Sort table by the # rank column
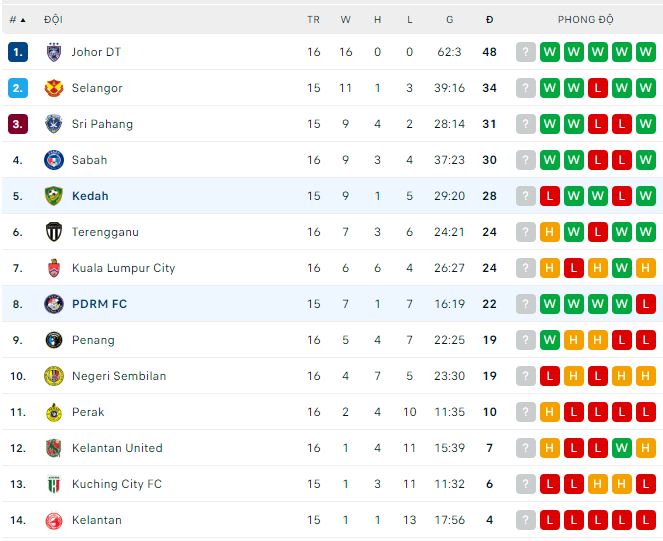Viewport: 663px width, 541px height. click(x=16, y=19)
